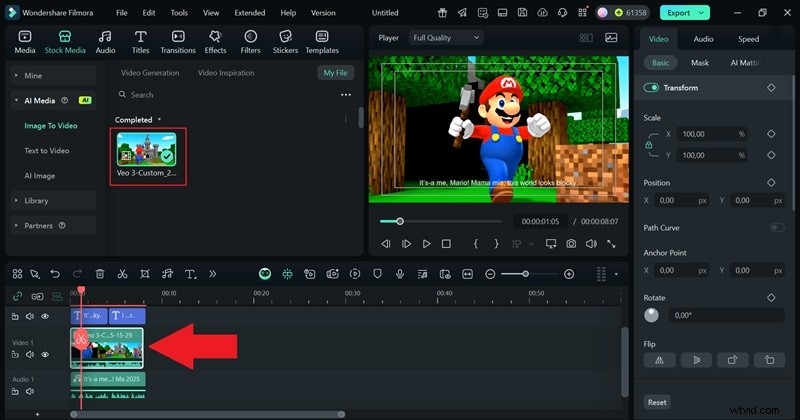Play the preview video
The image size is (800, 420).
(426, 244)
